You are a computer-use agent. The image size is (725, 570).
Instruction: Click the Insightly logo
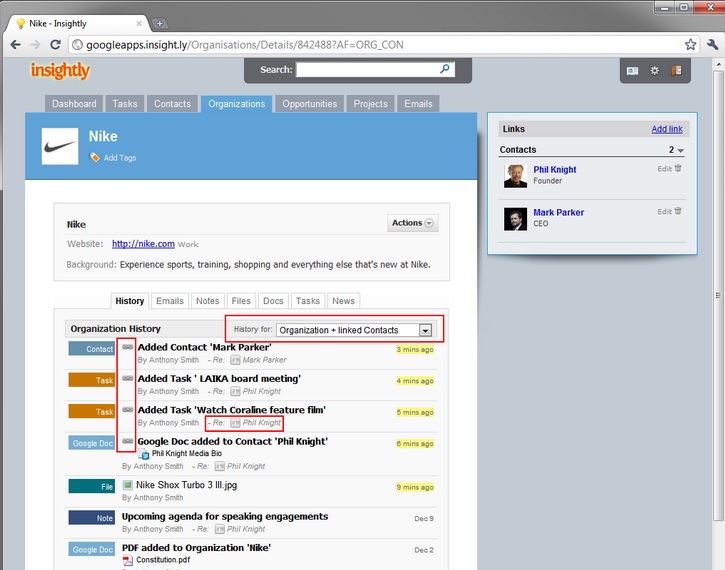(60, 71)
